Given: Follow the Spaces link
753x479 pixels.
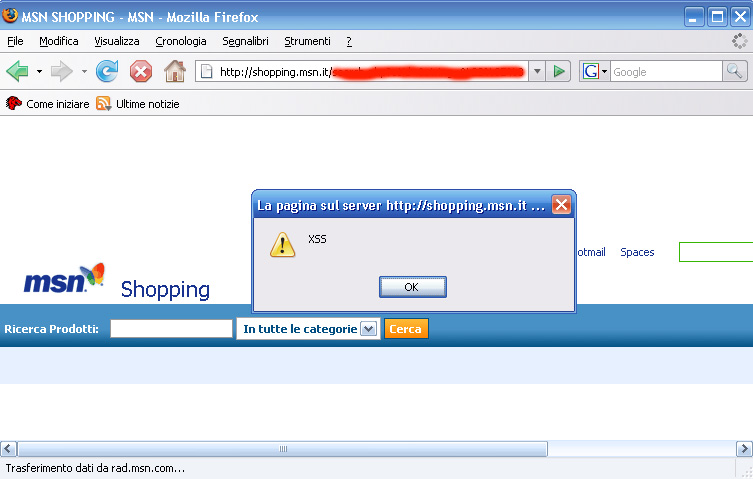Looking at the screenshot, I should [x=637, y=252].
